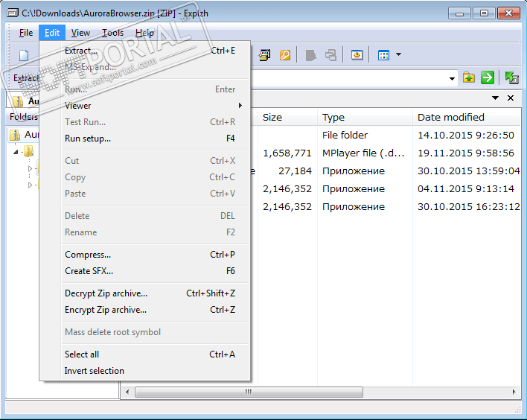
Task: Select the root archive node in Folders tree
Action: 25,135
